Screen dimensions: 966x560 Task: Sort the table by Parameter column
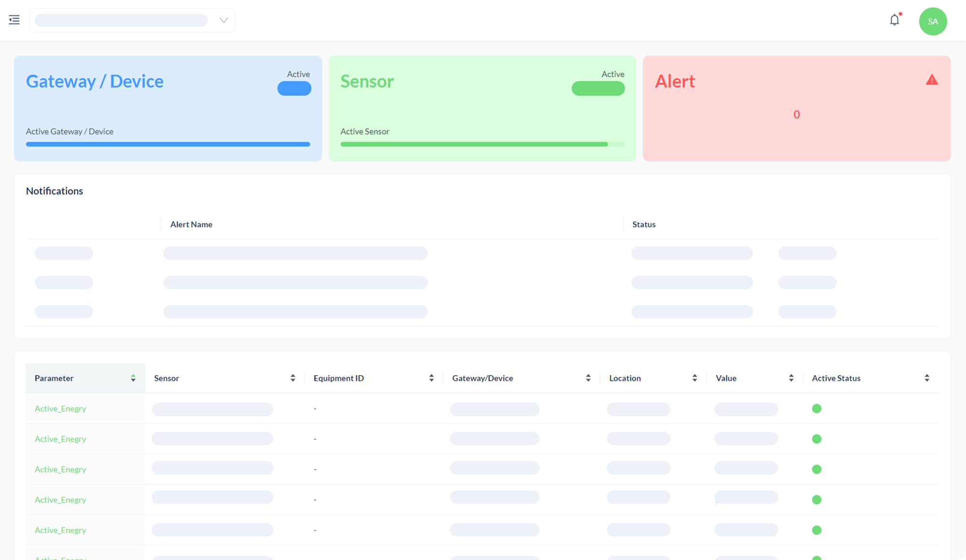click(133, 378)
